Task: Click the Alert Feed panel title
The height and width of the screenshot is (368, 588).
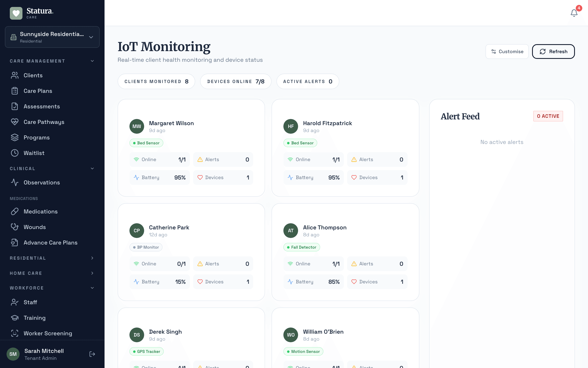Action: click(x=460, y=116)
